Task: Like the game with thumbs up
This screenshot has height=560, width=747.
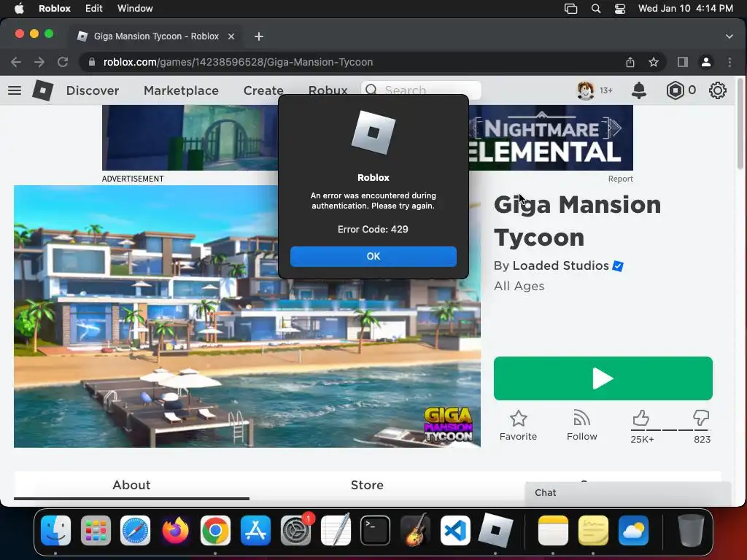Action: (641, 419)
